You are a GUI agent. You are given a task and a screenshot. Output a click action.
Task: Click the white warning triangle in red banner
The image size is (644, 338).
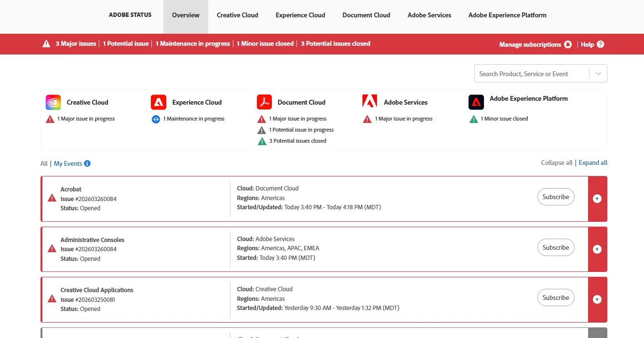46,44
